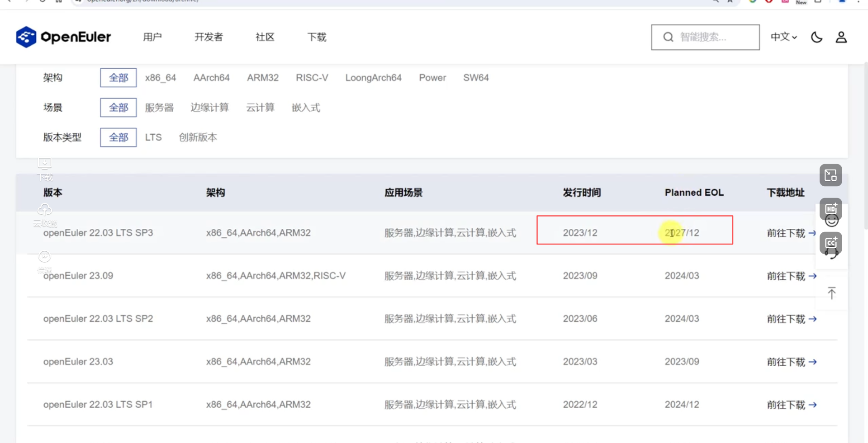The image size is (868, 443).
Task: Filter architecture by LoongArch64
Action: (374, 78)
